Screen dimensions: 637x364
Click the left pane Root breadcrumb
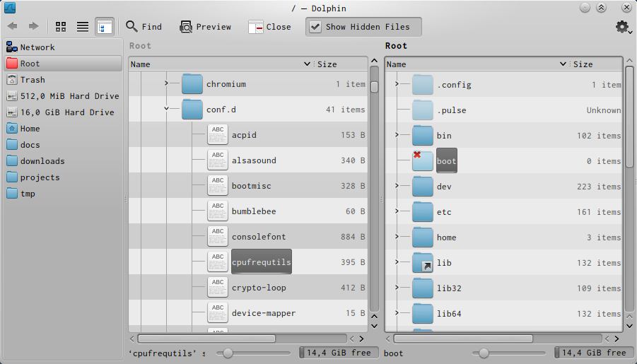(x=140, y=46)
